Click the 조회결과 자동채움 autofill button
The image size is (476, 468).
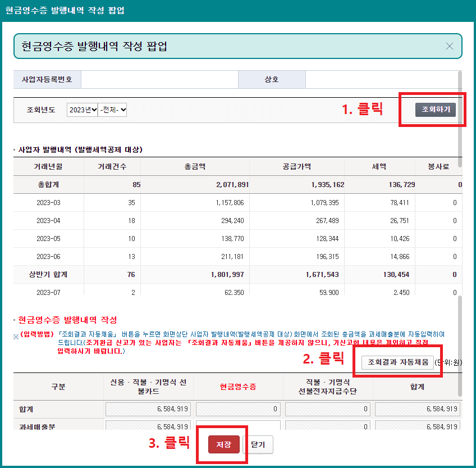(399, 363)
